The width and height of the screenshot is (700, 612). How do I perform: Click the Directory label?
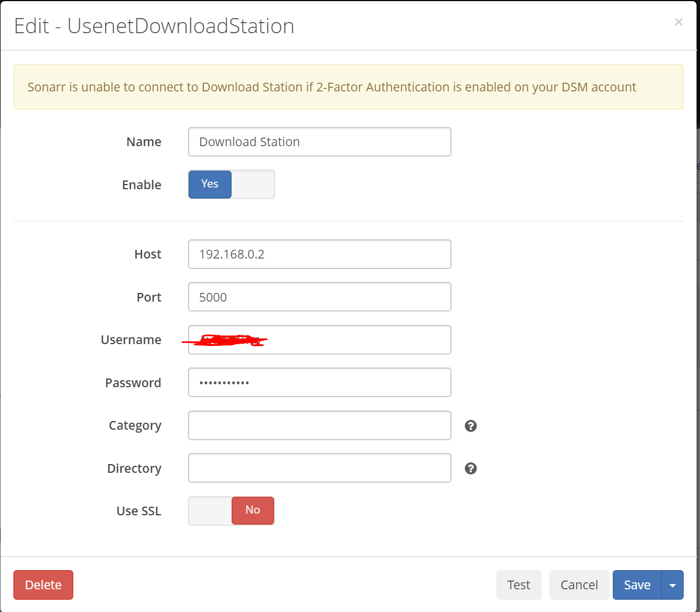pyautogui.click(x=134, y=468)
